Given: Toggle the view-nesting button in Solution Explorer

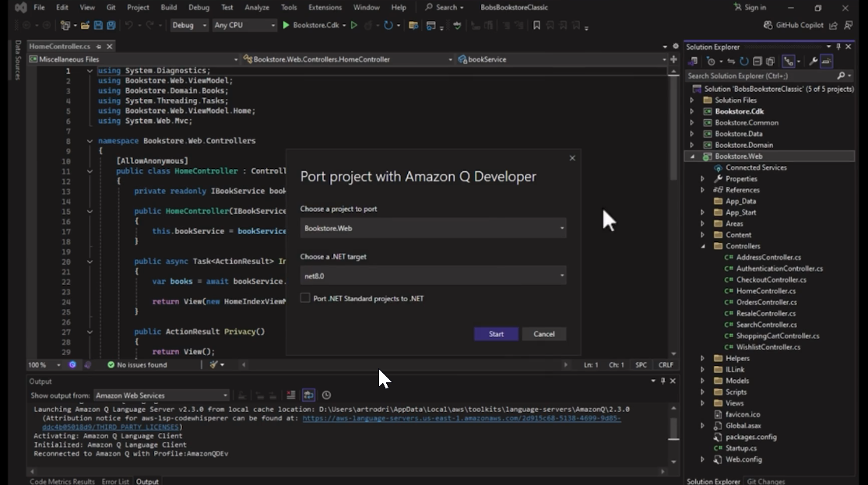Looking at the screenshot, I should point(789,62).
